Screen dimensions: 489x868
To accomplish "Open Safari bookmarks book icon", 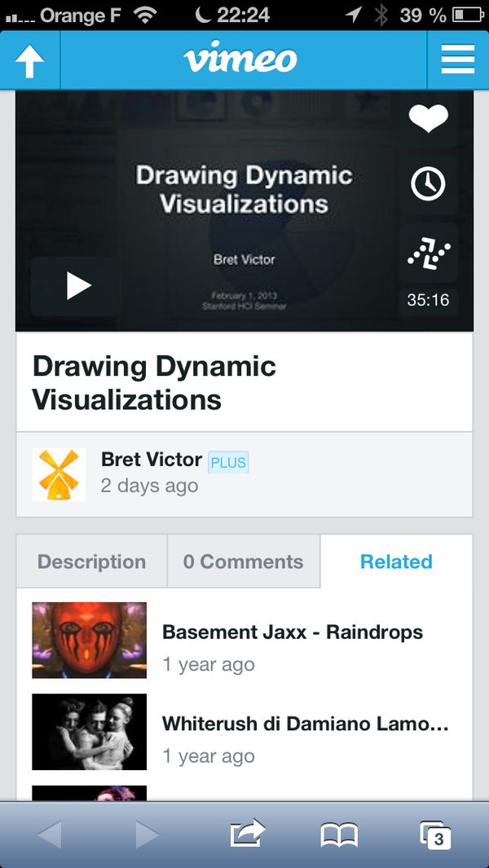I will (339, 834).
